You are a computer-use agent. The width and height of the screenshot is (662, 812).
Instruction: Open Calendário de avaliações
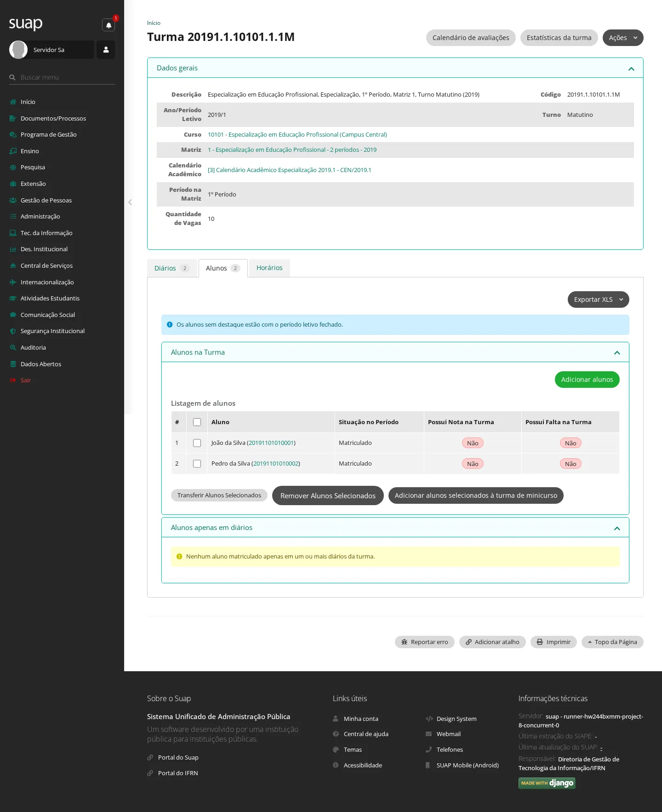click(471, 38)
